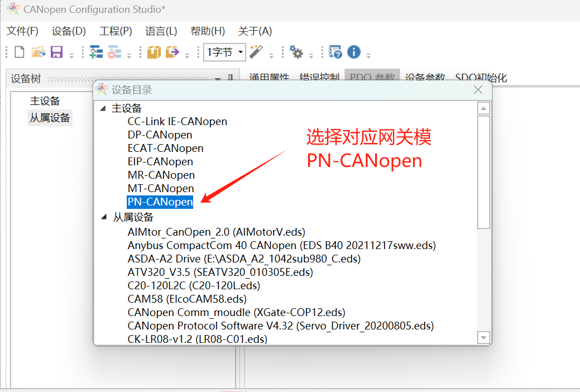This screenshot has height=392, width=580.
Task: Remove device from tree toolbar icon
Action: [114, 52]
